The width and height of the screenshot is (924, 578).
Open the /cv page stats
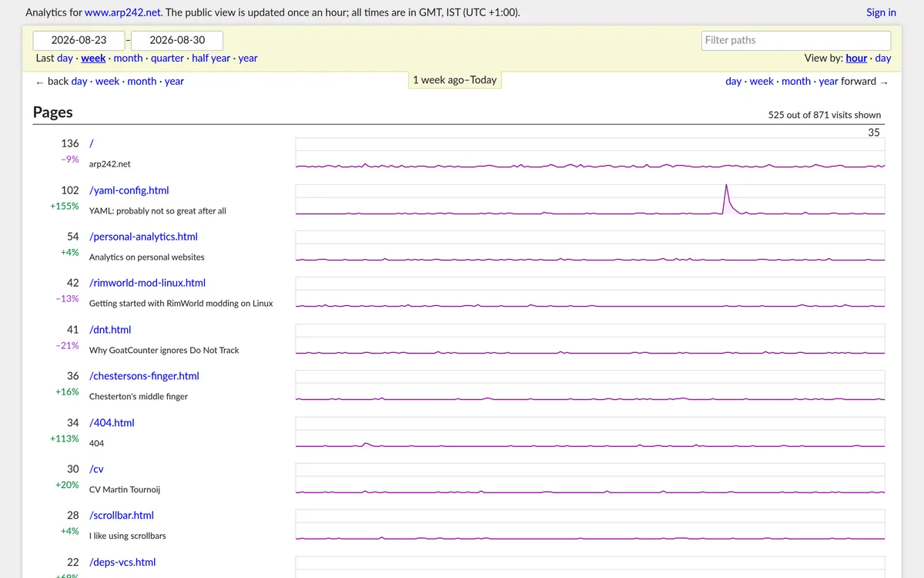pyautogui.click(x=96, y=469)
